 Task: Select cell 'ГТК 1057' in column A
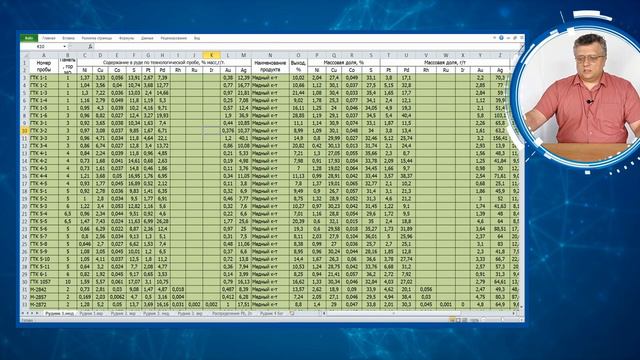point(44,282)
